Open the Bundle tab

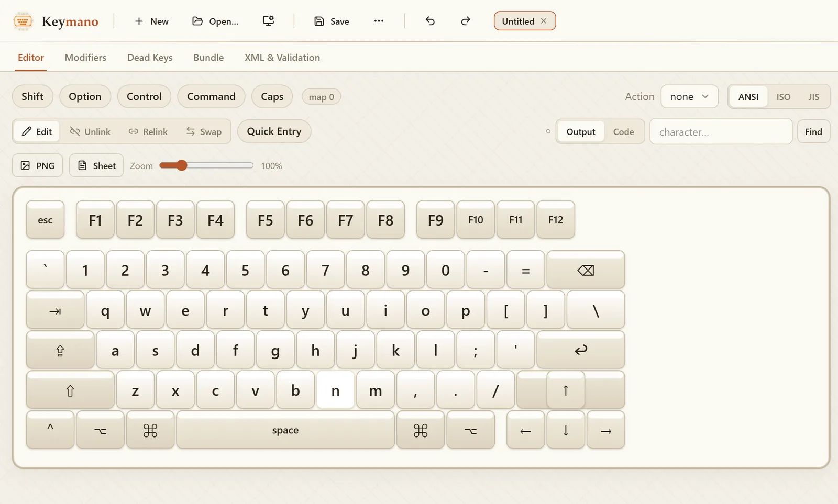(x=208, y=58)
